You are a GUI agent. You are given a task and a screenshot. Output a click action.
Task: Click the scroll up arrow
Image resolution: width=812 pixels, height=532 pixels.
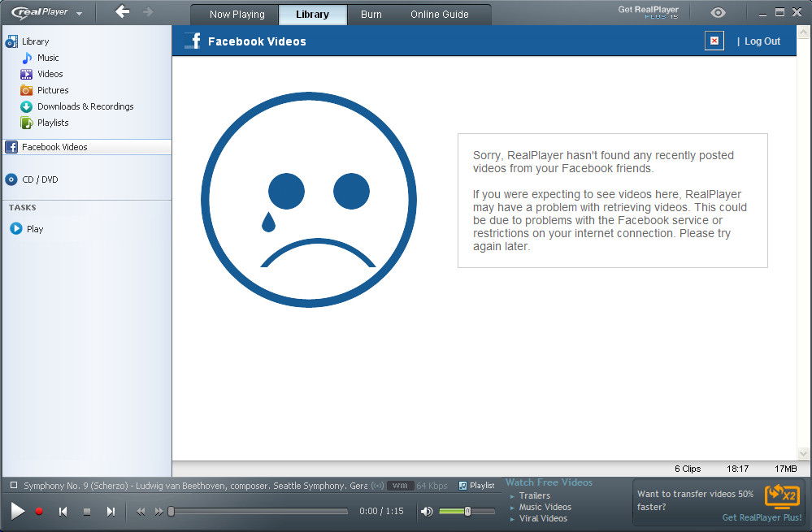click(x=803, y=32)
